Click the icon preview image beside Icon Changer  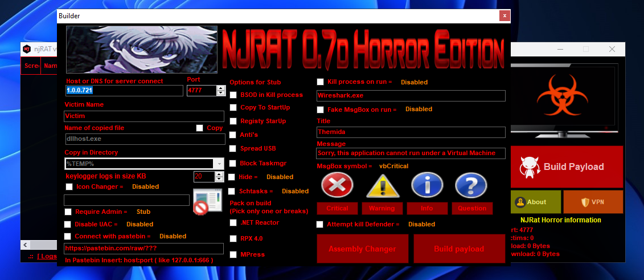(208, 201)
